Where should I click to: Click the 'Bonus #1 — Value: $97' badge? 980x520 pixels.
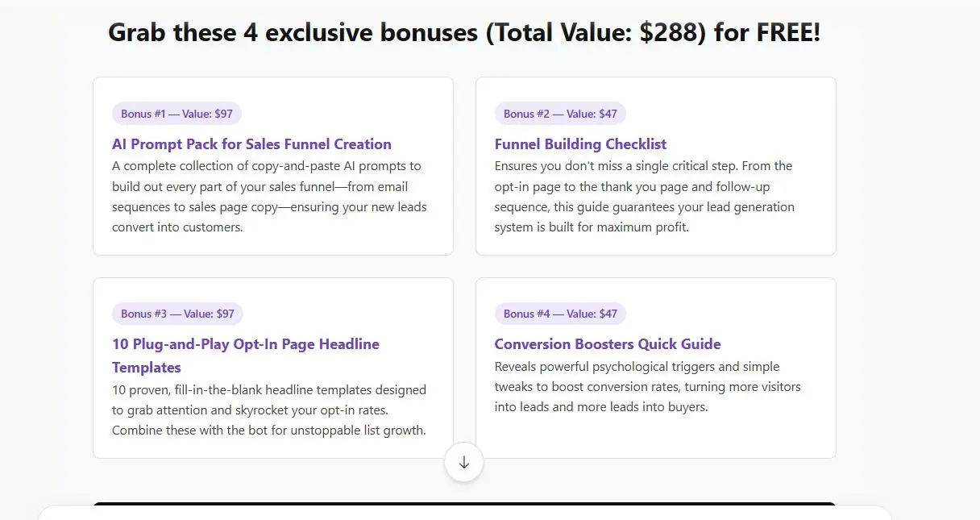[176, 114]
